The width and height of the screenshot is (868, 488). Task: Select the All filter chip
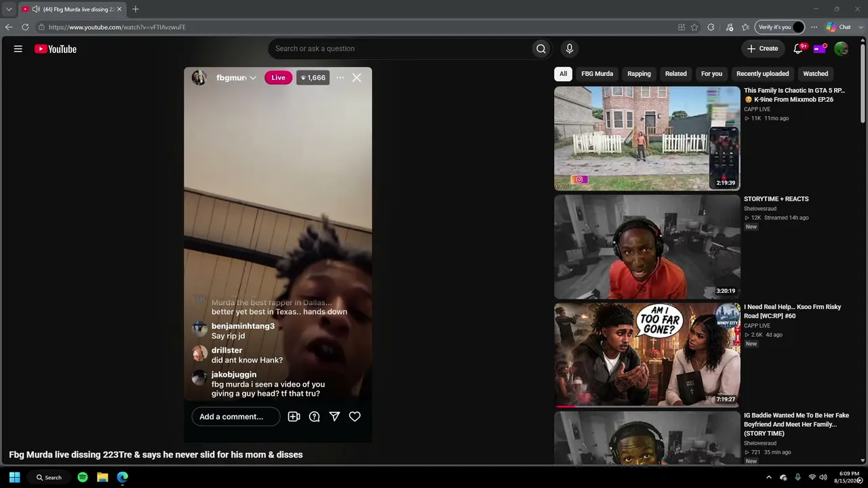coord(563,74)
